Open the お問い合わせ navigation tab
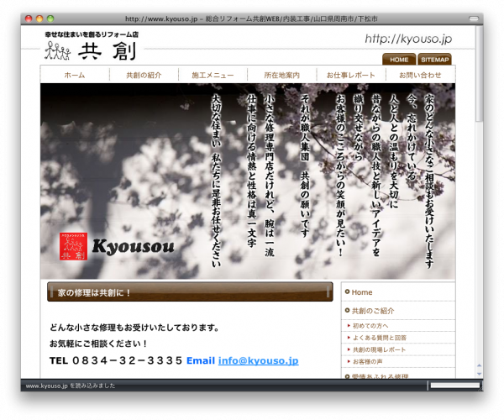 [x=420, y=76]
